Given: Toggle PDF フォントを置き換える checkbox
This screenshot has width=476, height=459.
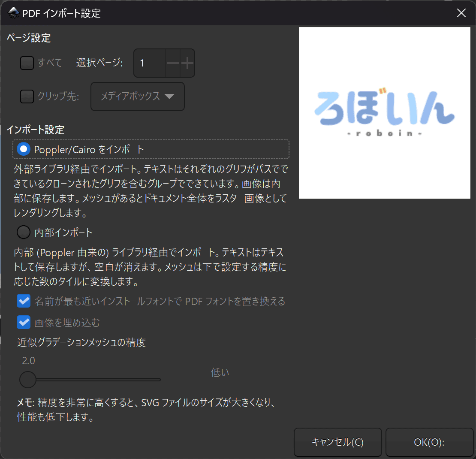Looking at the screenshot, I should point(24,301).
